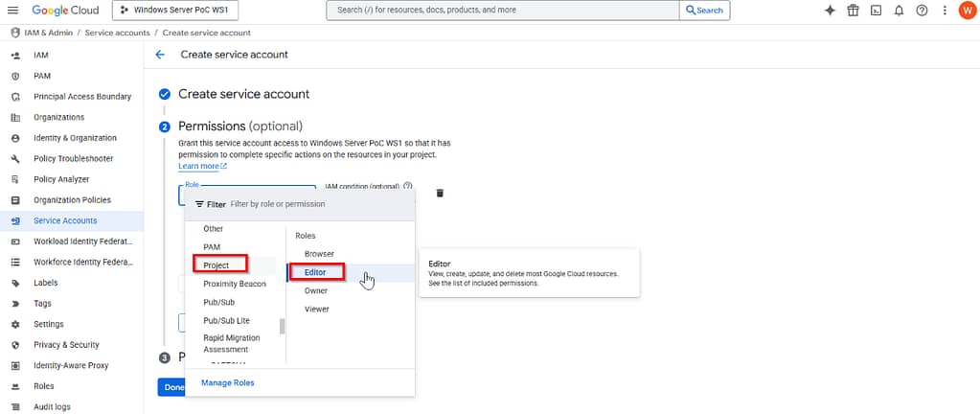Click the Create service account step heading
Image resolution: width=980 pixels, height=414 pixels.
coord(243,94)
